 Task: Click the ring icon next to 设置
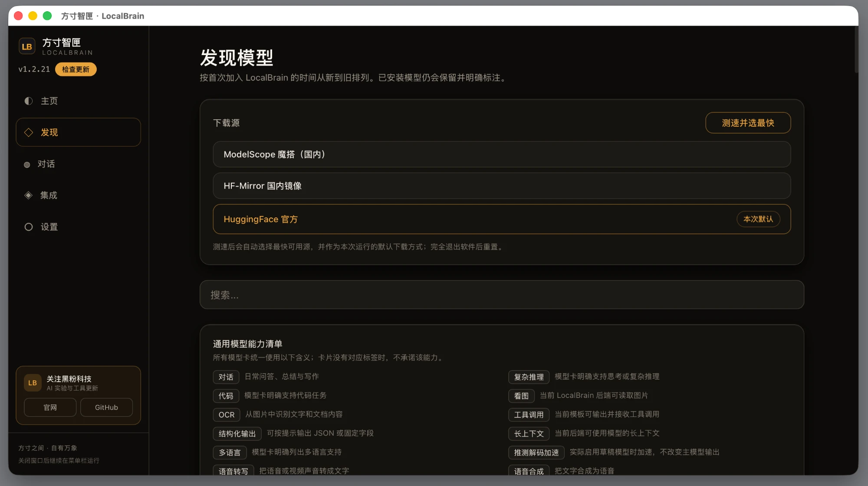click(29, 227)
